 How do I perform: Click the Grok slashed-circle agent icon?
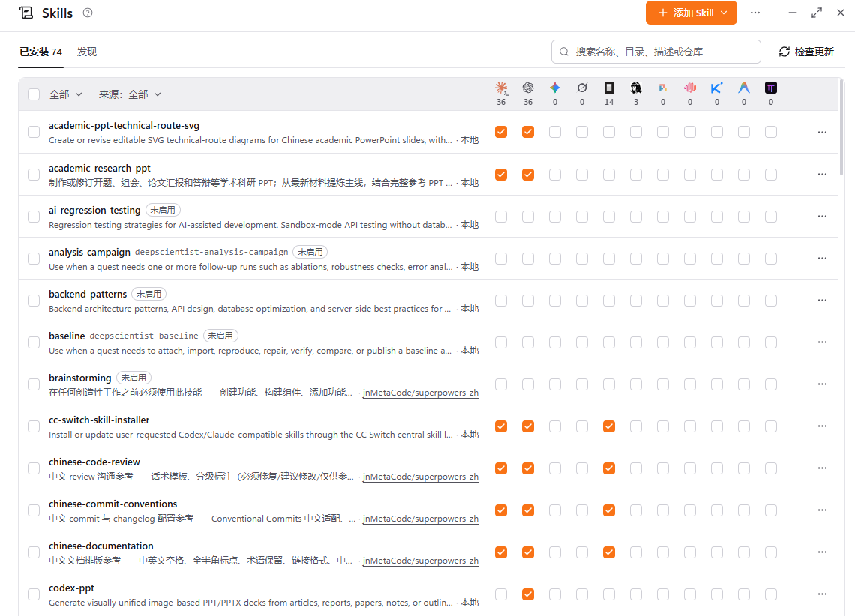tap(582, 88)
